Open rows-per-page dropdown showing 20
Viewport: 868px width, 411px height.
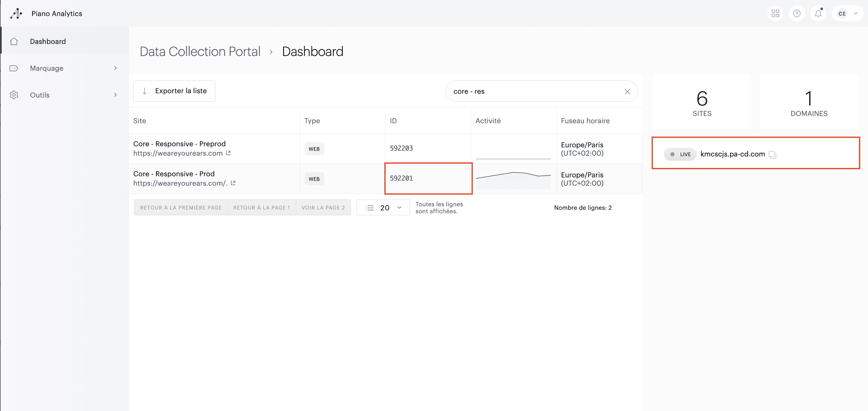click(x=383, y=208)
